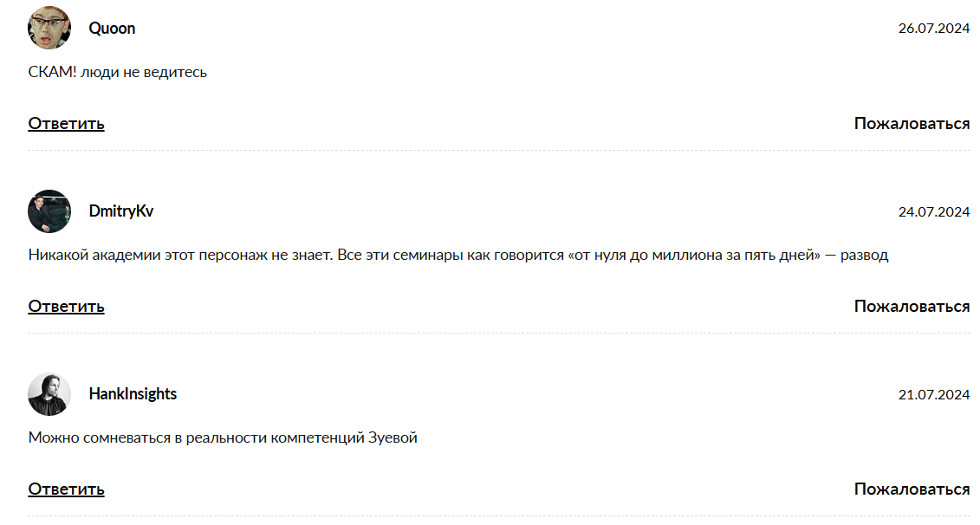
Task: Click DmitryKv's profile avatar
Action: click(49, 211)
